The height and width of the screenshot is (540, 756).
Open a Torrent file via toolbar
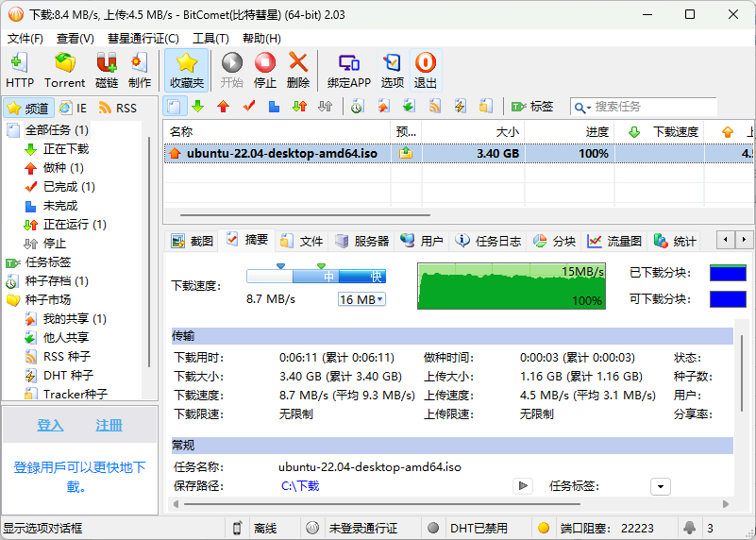(x=64, y=71)
